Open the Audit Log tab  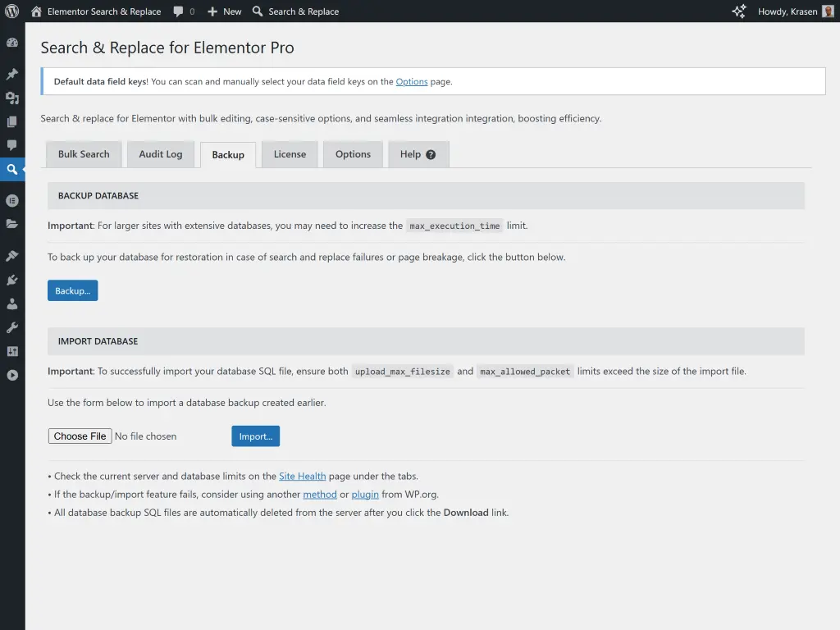click(161, 154)
